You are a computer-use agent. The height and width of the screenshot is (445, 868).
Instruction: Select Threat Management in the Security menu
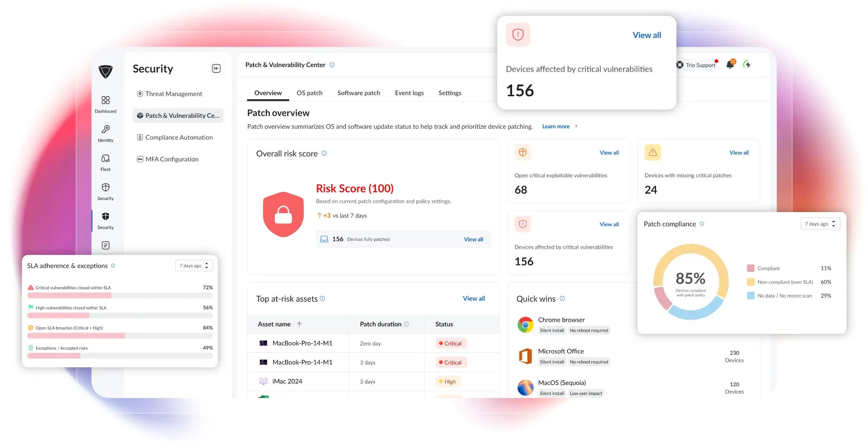click(x=178, y=94)
